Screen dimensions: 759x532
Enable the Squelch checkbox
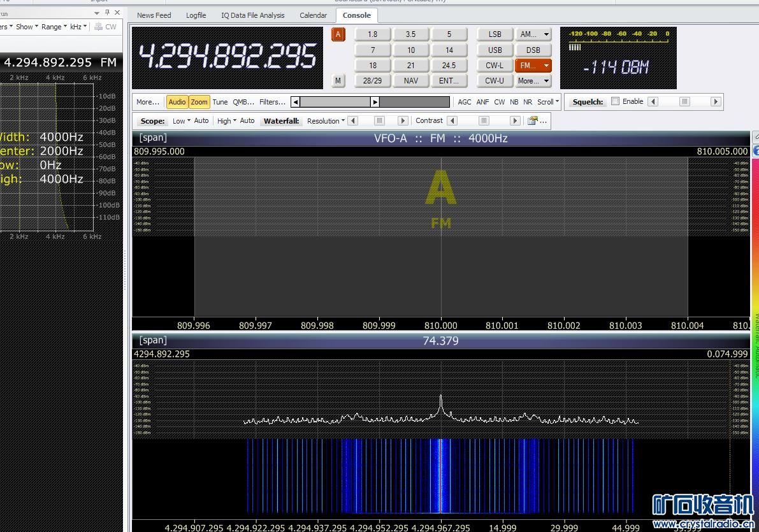tap(615, 101)
